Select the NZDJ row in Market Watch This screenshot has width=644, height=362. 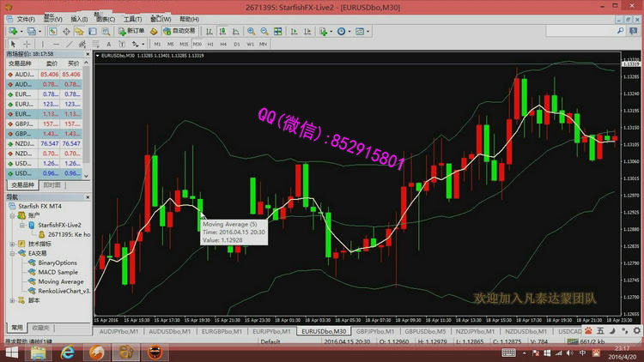click(24, 142)
